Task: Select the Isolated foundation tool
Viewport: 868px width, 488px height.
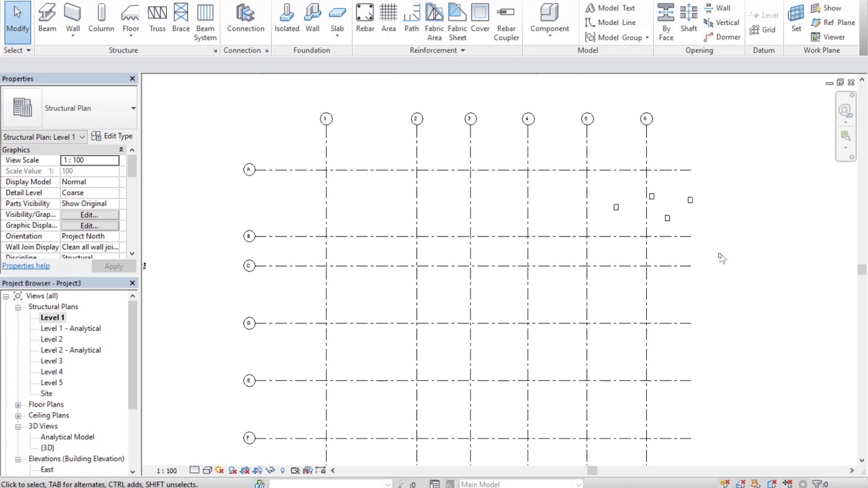Action: pyautogui.click(x=287, y=18)
